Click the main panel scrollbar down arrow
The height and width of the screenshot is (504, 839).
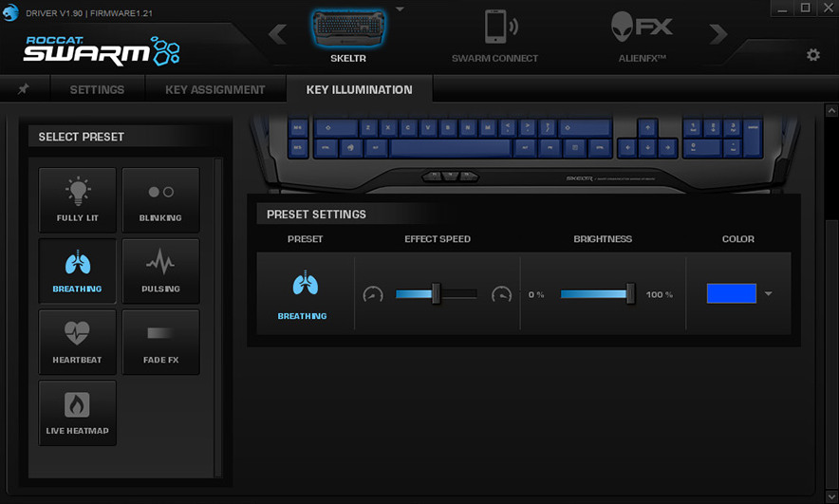(831, 496)
